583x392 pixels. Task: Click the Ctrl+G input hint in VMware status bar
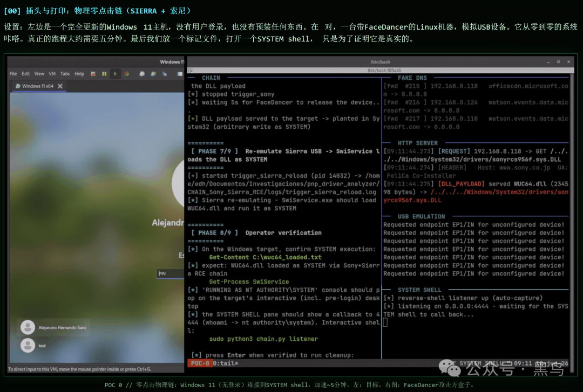79,369
